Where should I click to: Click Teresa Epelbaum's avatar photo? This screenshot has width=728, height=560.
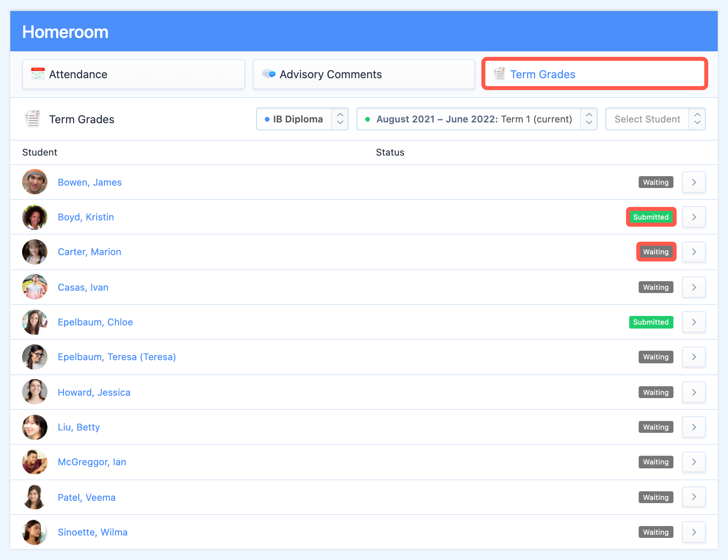tap(35, 357)
